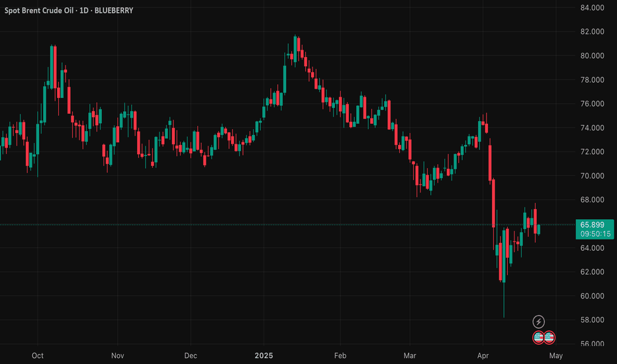This screenshot has height=364, width=617.
Task: Click the lightning bolt icon on the chart
Action: [538, 322]
